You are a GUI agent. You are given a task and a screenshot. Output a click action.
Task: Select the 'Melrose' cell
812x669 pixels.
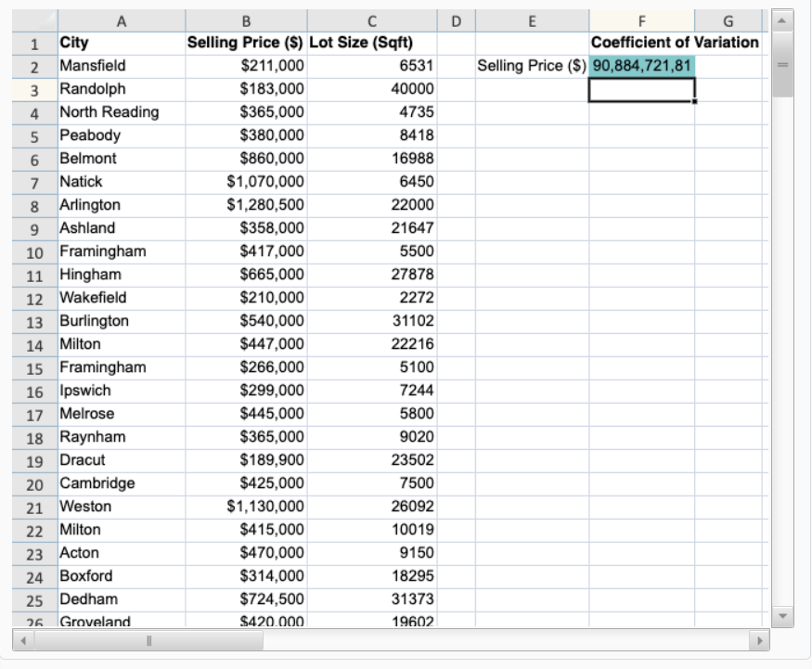point(122,414)
